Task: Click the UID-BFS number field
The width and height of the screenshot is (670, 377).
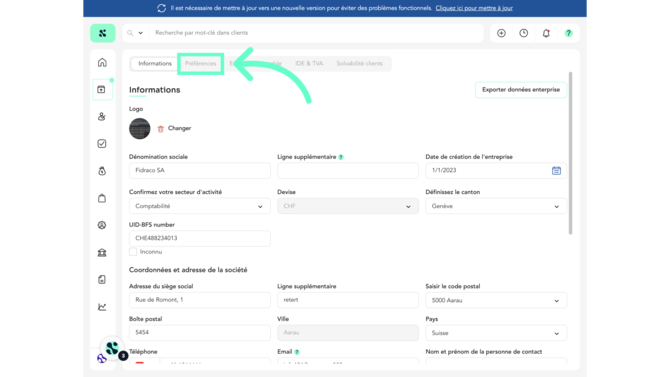Action: click(x=200, y=238)
